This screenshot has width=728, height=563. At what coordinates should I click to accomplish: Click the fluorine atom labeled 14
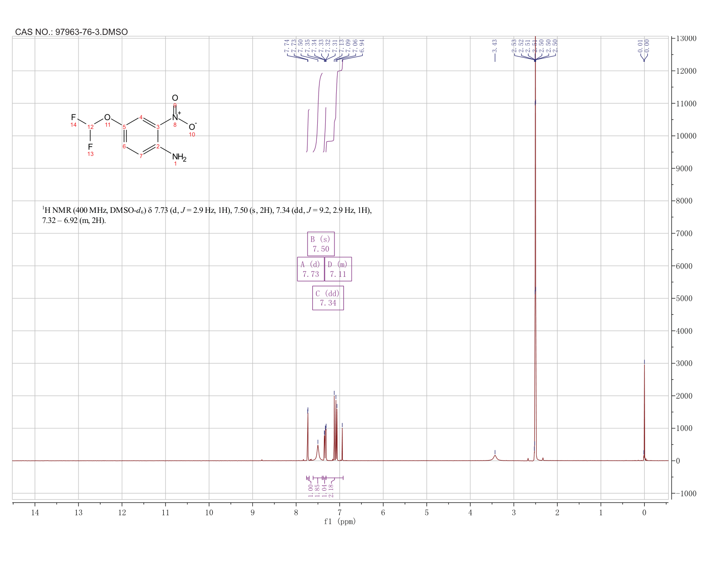coord(73,117)
